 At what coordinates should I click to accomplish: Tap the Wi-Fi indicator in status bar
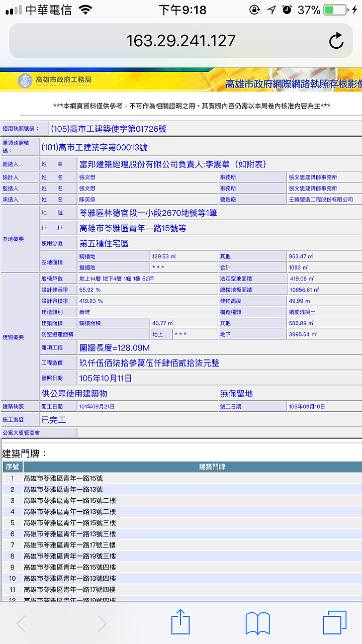(86, 10)
